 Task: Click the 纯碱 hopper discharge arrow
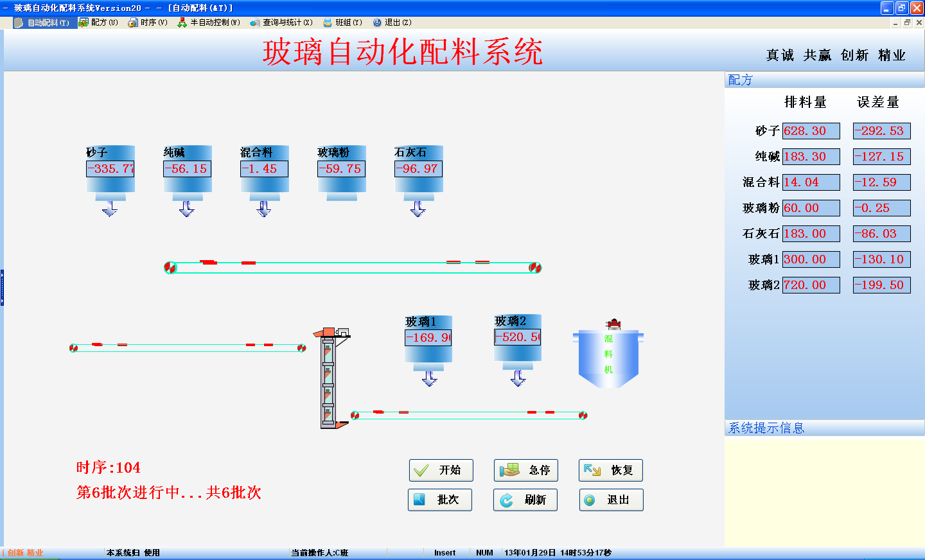point(187,209)
